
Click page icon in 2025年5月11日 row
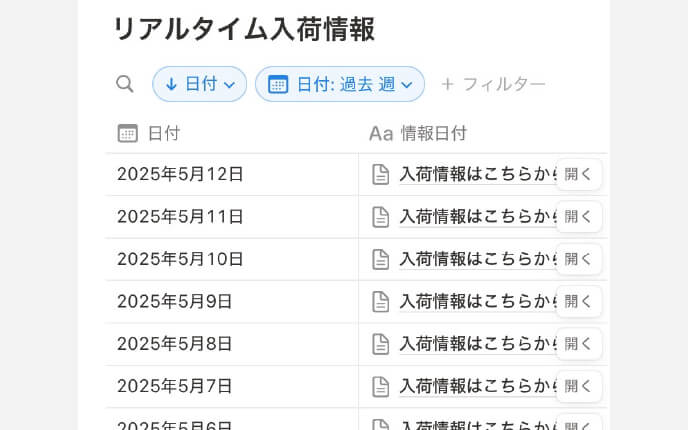380,217
